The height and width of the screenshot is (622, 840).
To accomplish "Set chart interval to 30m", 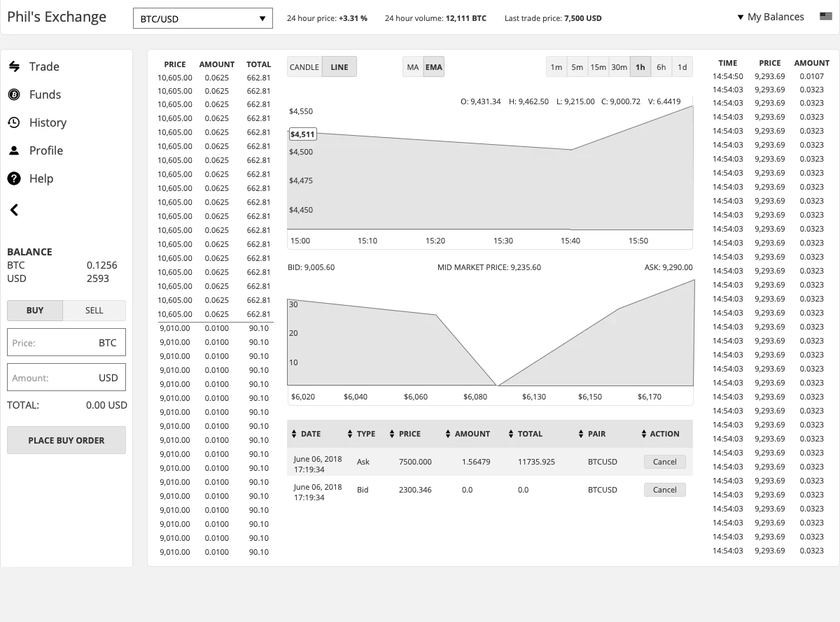I will (x=619, y=67).
